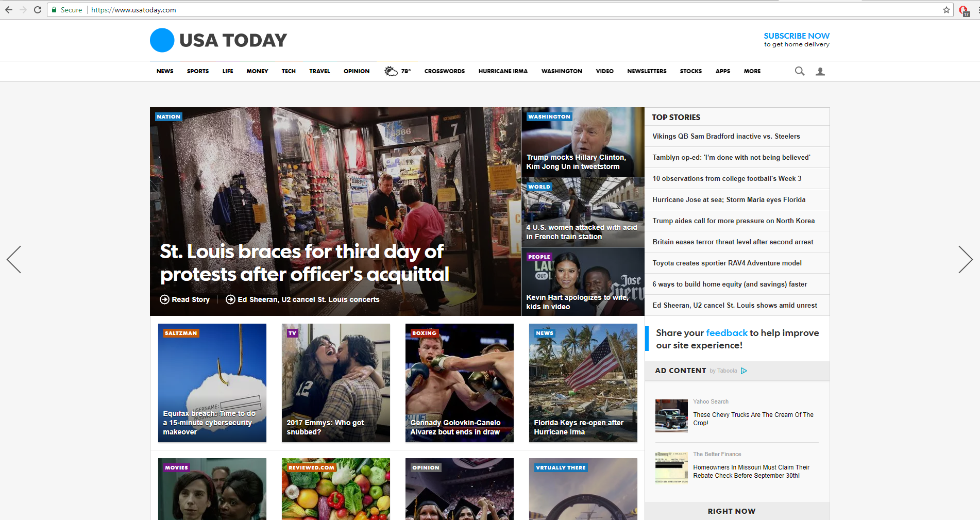Open the Kevin Hart apologizes story tile

tap(583, 281)
